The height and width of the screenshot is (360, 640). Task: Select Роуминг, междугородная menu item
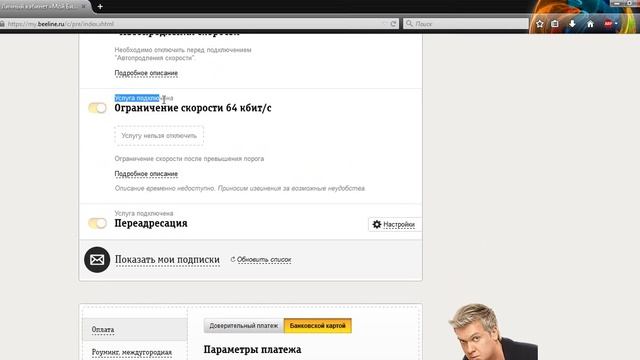132,352
